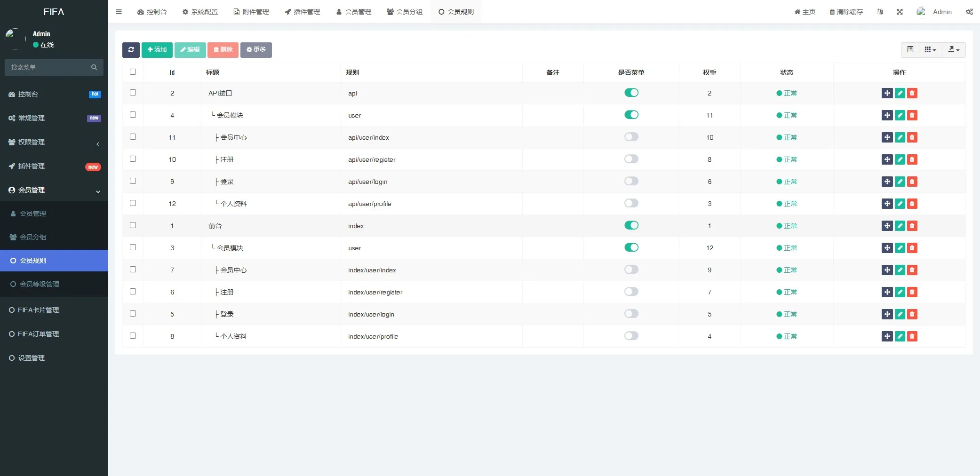Open the 会员分组 top tab
Screen dimensions: 980x476
pyautogui.click(x=405, y=12)
